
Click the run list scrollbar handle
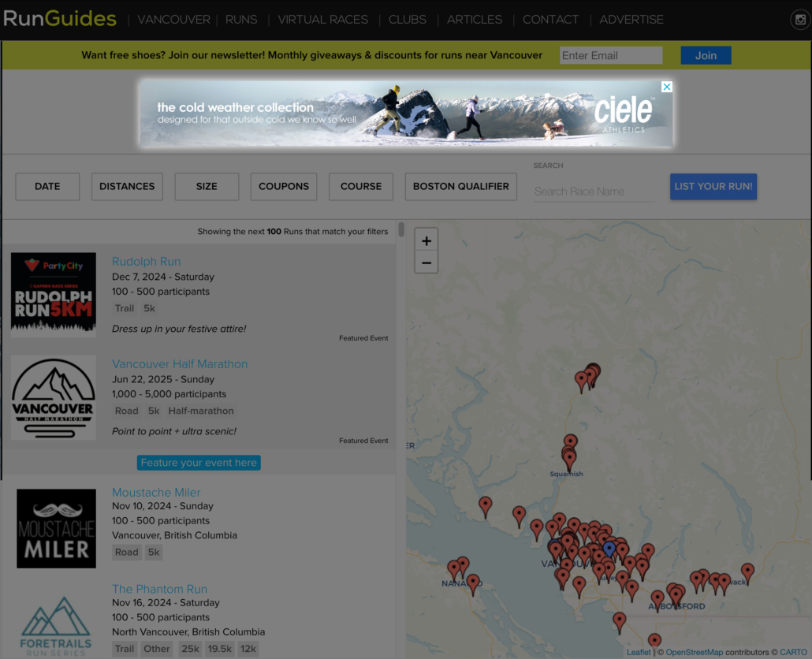tap(400, 229)
